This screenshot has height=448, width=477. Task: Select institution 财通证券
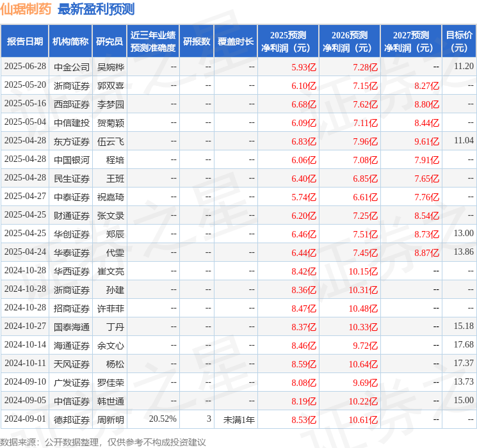(72, 216)
